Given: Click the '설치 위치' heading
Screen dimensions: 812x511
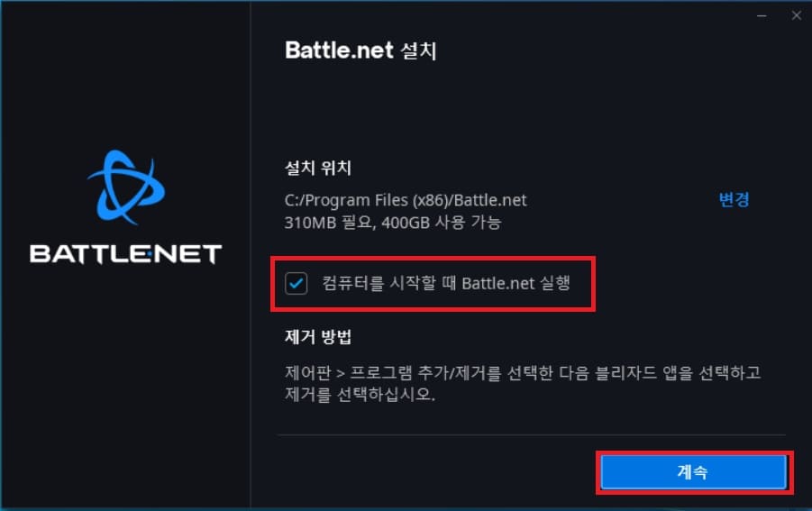Looking at the screenshot, I should tap(318, 168).
